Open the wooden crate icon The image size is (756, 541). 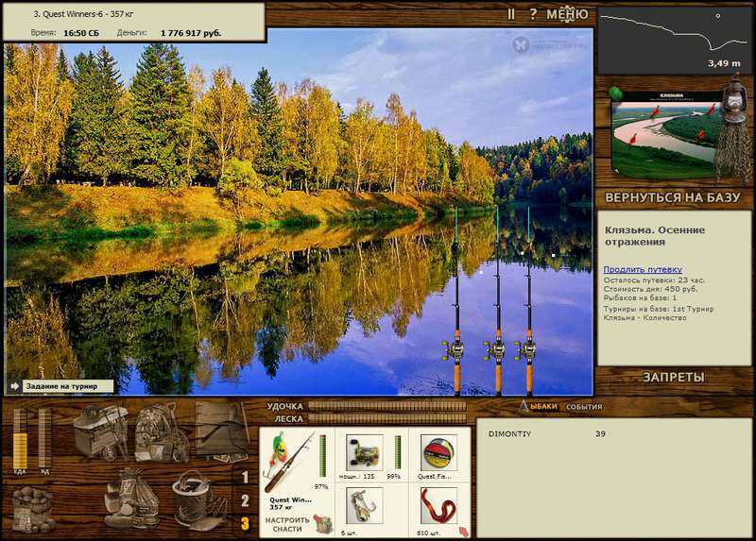click(x=222, y=431)
